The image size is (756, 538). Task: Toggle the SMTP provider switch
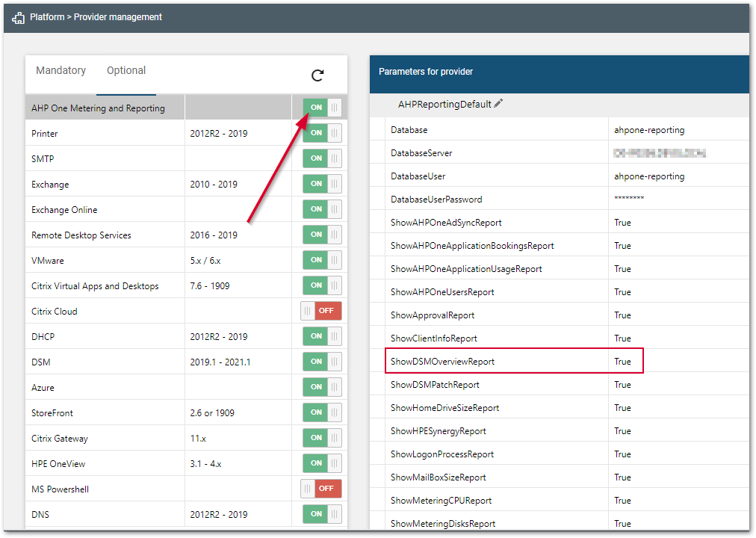(322, 158)
